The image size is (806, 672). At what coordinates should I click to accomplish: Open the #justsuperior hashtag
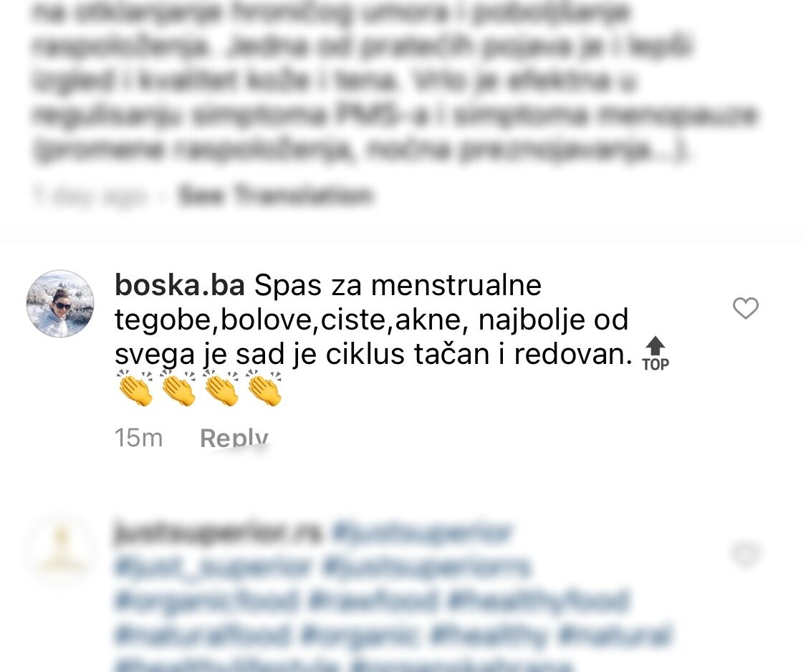421,533
